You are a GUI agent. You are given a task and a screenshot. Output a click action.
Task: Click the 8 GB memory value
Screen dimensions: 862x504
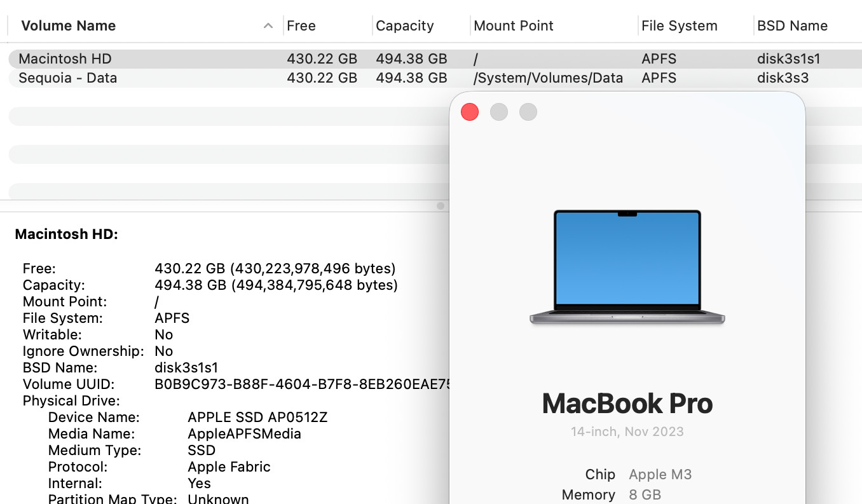point(645,494)
